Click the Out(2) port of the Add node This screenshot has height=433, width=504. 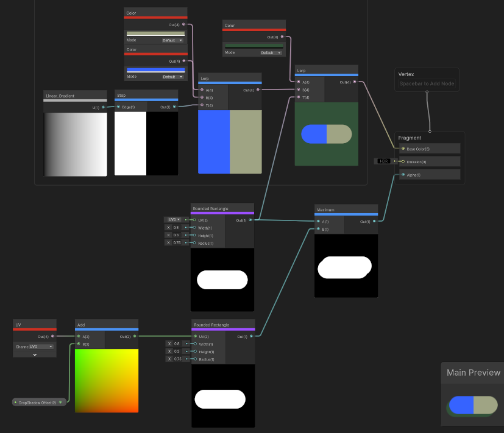click(135, 336)
